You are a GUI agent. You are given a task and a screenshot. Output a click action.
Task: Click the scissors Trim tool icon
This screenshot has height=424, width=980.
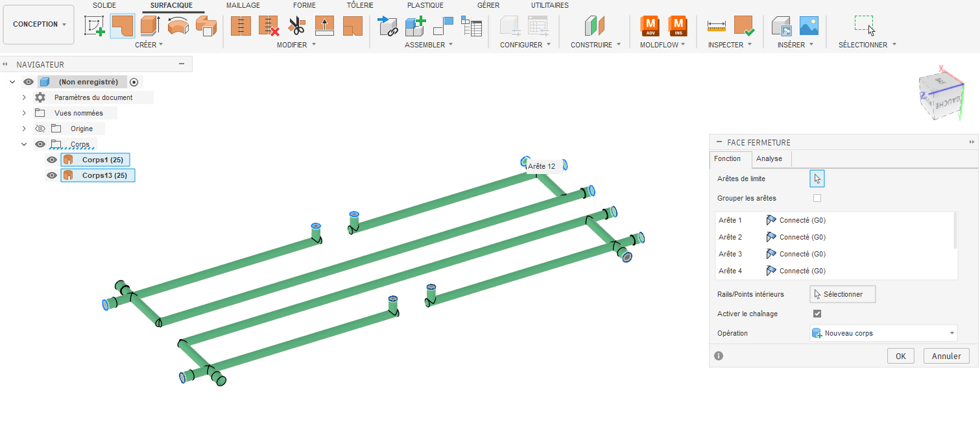tap(296, 26)
